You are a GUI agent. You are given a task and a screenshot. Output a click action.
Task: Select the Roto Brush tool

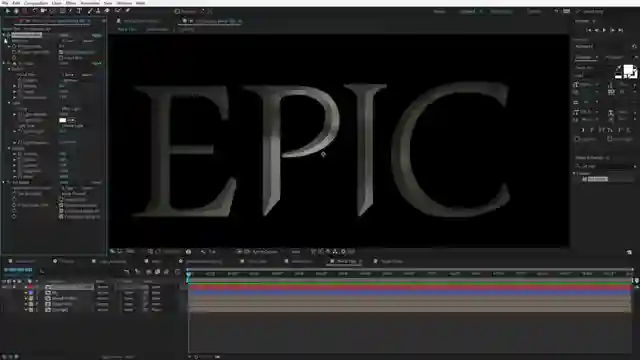point(118,11)
